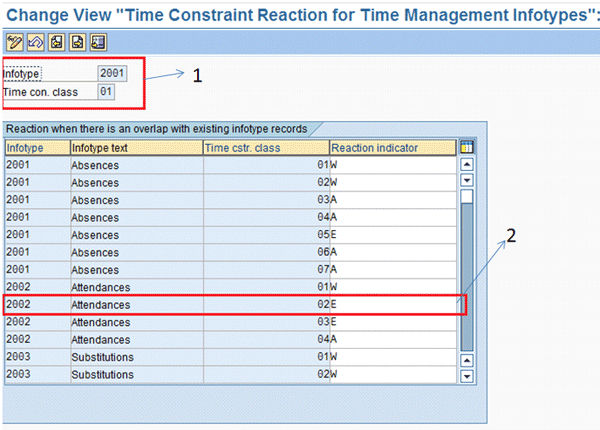Viewport: 600px width, 430px height.
Task: Edit reaction indicator E of Attendances class 02
Action: tap(393, 305)
